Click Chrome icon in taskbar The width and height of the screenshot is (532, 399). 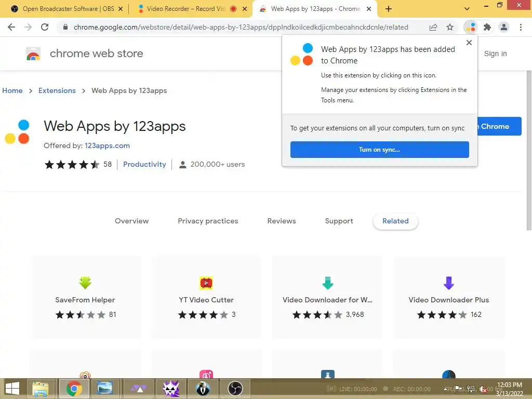tap(74, 389)
